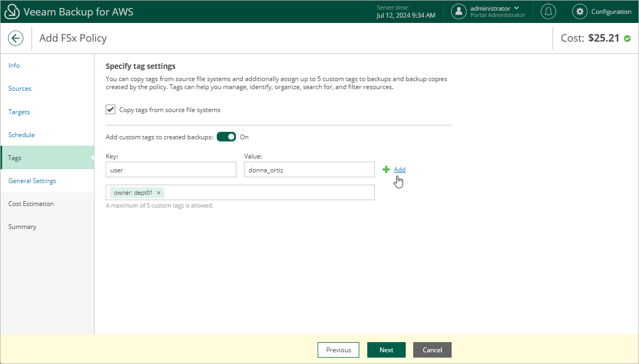
Task: Focus the Value input field
Action: 309,170
